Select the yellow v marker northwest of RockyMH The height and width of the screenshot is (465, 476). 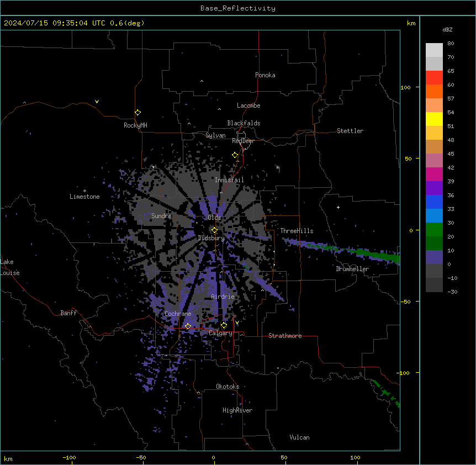click(x=97, y=102)
